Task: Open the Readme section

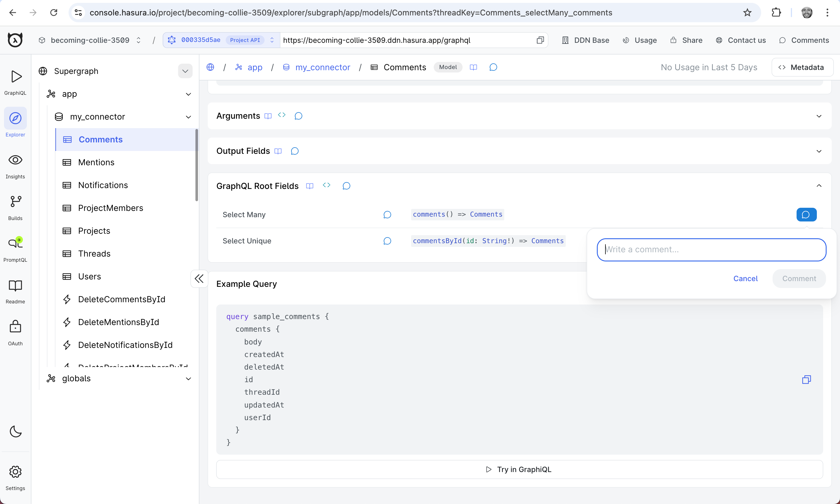Action: point(15,291)
